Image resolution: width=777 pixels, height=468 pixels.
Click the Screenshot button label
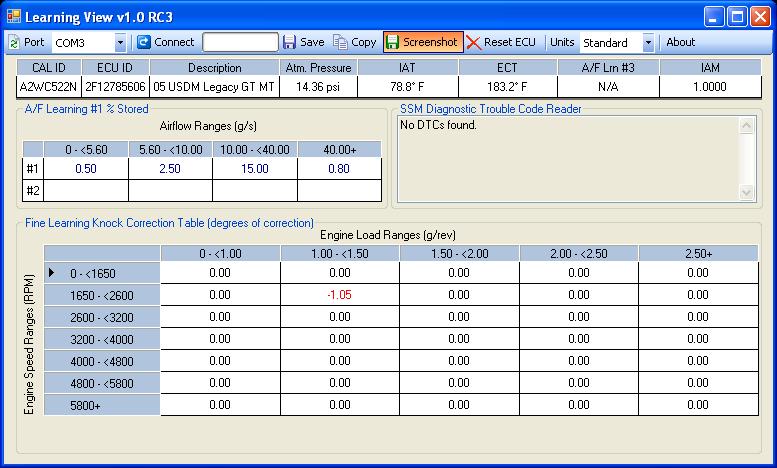(430, 42)
